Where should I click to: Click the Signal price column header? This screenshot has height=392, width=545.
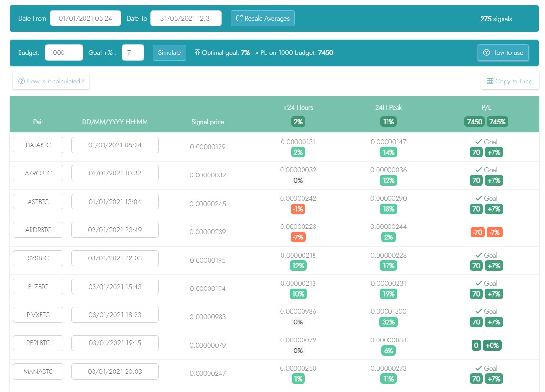click(208, 122)
